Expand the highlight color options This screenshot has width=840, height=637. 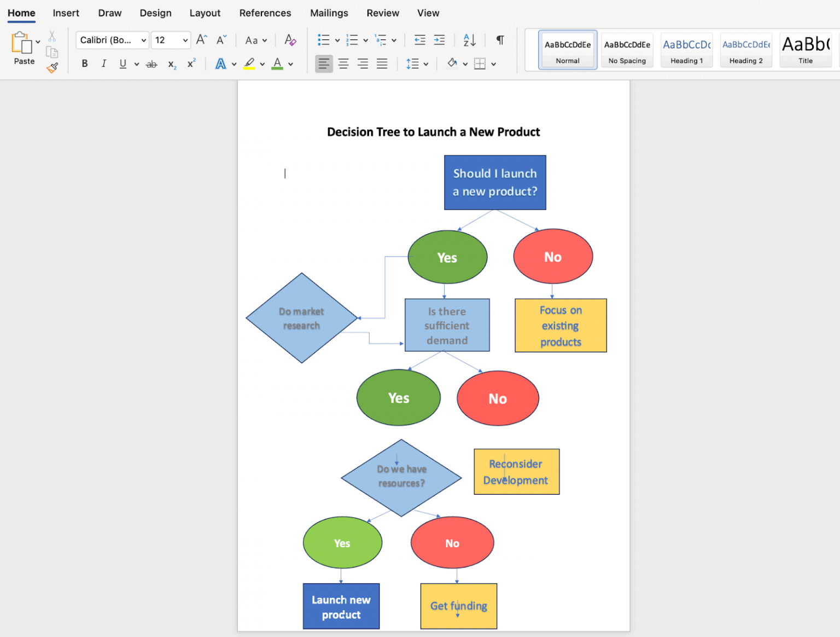pyautogui.click(x=262, y=64)
